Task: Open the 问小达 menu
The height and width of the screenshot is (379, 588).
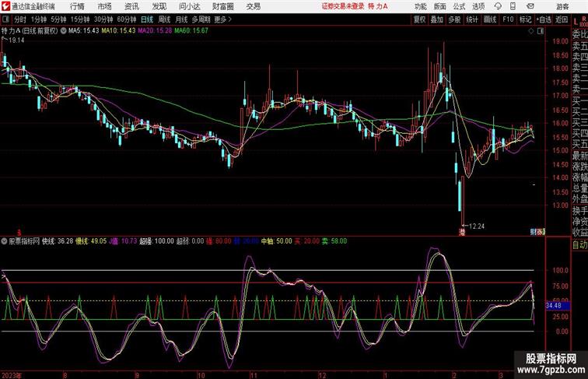Action: (189, 6)
